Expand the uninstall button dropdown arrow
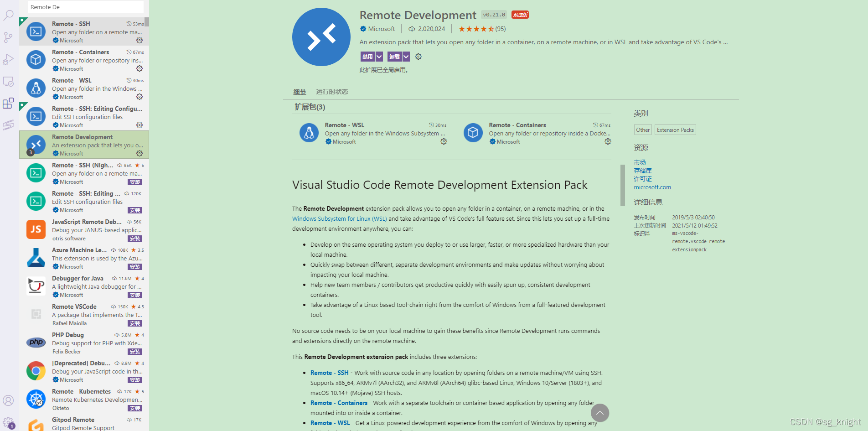The height and width of the screenshot is (431, 868). coord(406,57)
